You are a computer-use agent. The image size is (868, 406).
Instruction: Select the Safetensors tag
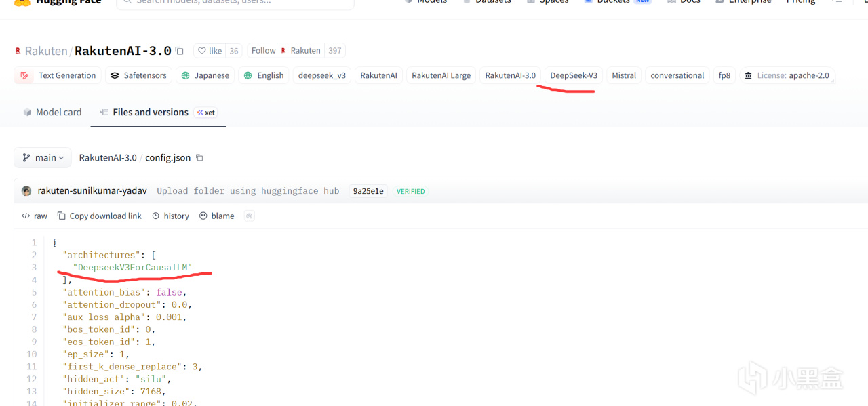(138, 75)
